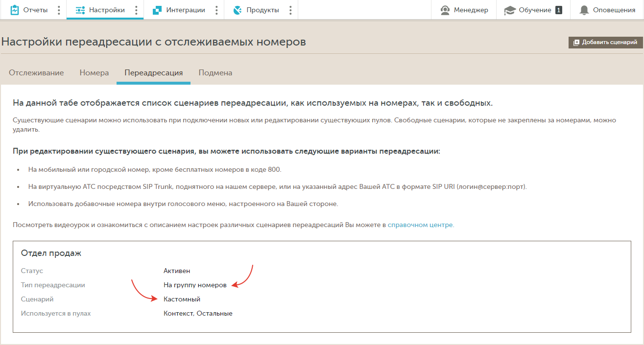This screenshot has height=345, width=644.
Task: Open the Номера tab
Action: pyautogui.click(x=94, y=73)
